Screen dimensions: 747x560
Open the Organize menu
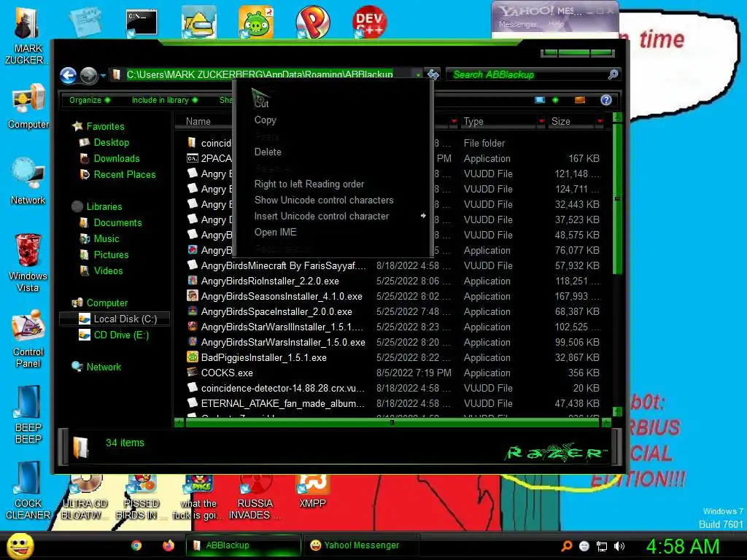click(x=89, y=100)
